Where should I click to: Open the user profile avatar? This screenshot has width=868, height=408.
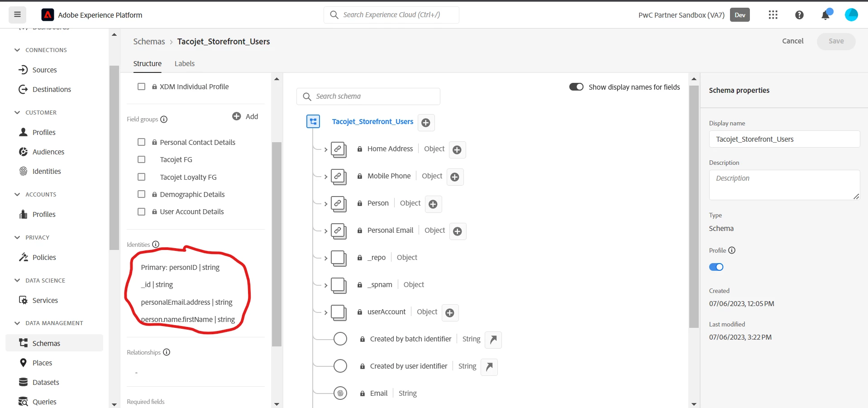click(851, 15)
